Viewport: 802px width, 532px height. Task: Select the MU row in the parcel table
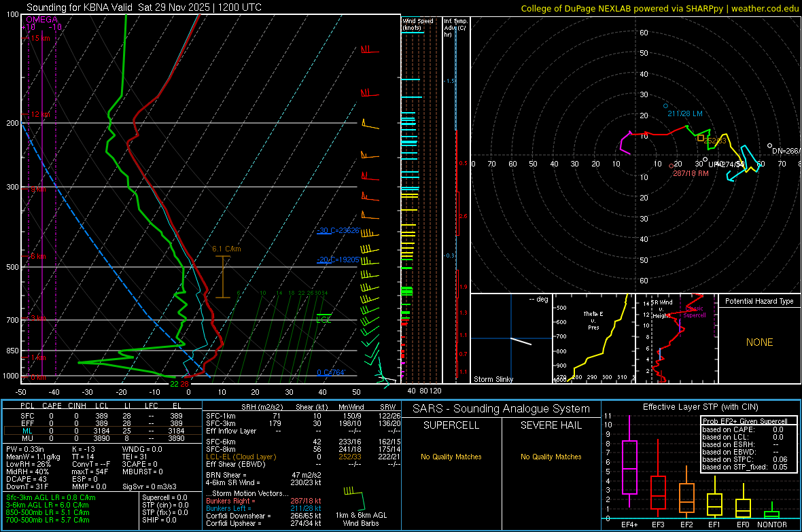tap(102, 438)
